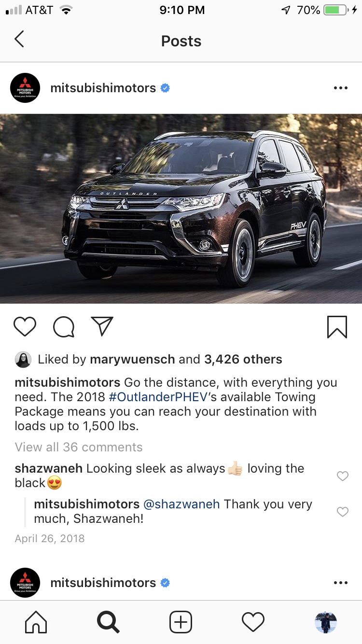Open Activity heart tab
Viewport: 362px width, 644px height.
coord(253,622)
